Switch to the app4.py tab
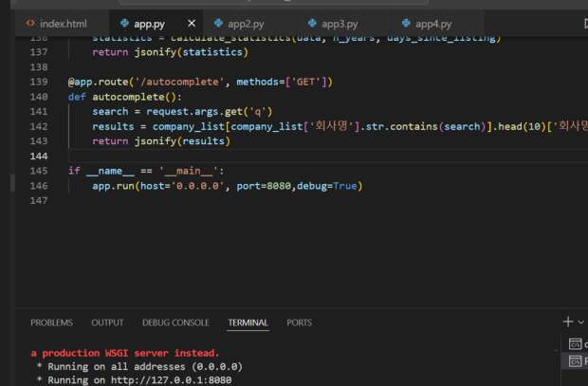588x386 pixels. (437, 24)
